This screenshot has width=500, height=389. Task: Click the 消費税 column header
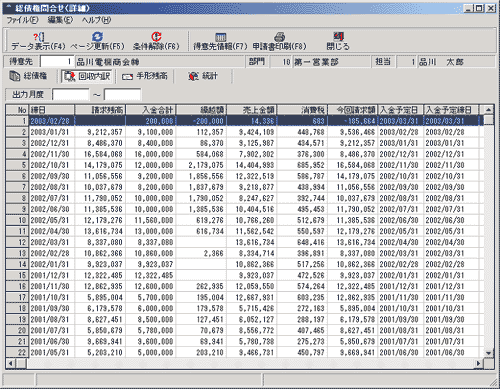coord(302,110)
